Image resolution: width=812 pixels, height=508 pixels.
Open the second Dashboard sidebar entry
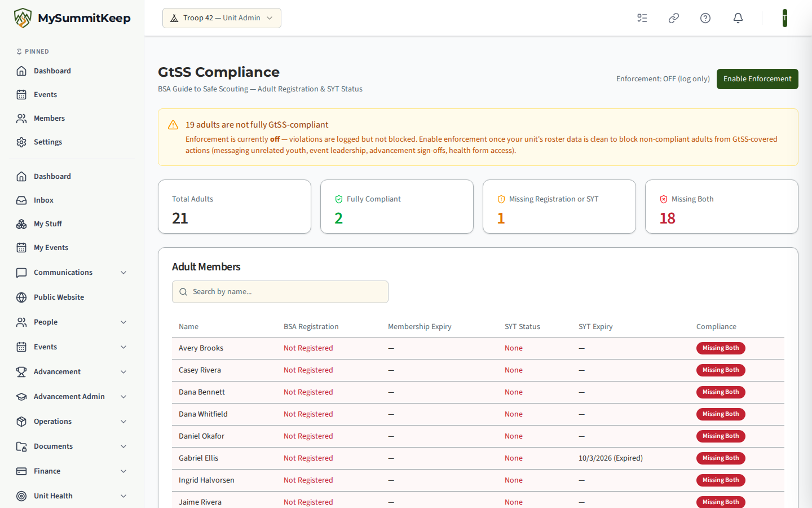(x=72, y=177)
